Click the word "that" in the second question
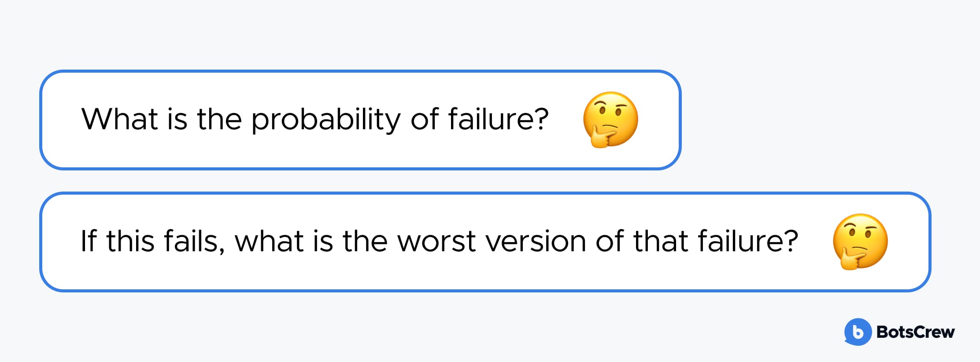The image size is (980, 362). click(660, 241)
